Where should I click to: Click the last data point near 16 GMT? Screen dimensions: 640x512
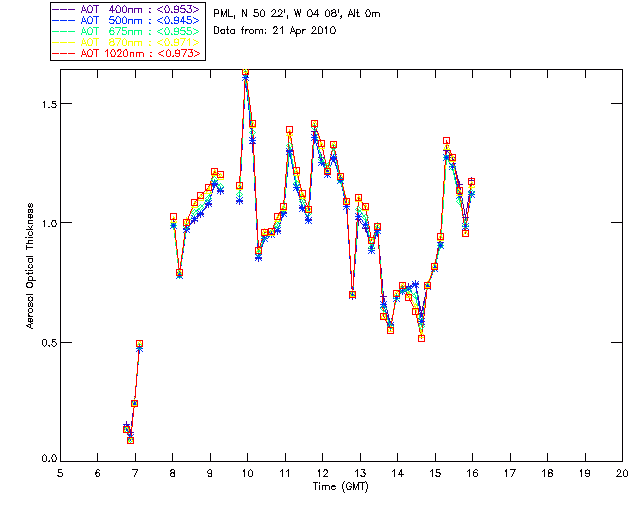pyautogui.click(x=471, y=182)
